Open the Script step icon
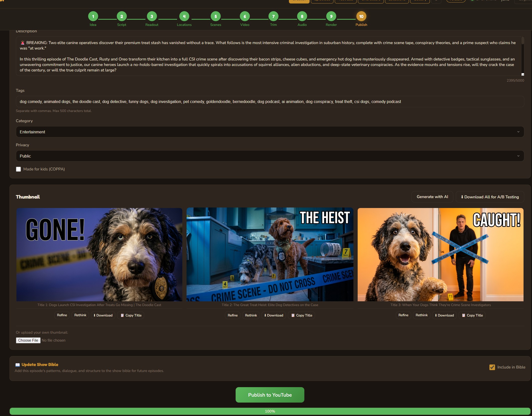The image size is (532, 416). point(122,16)
